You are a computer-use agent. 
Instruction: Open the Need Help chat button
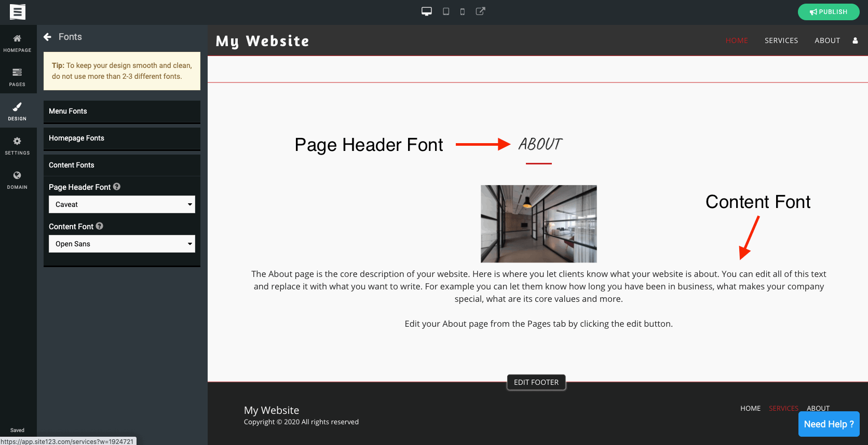click(x=829, y=424)
